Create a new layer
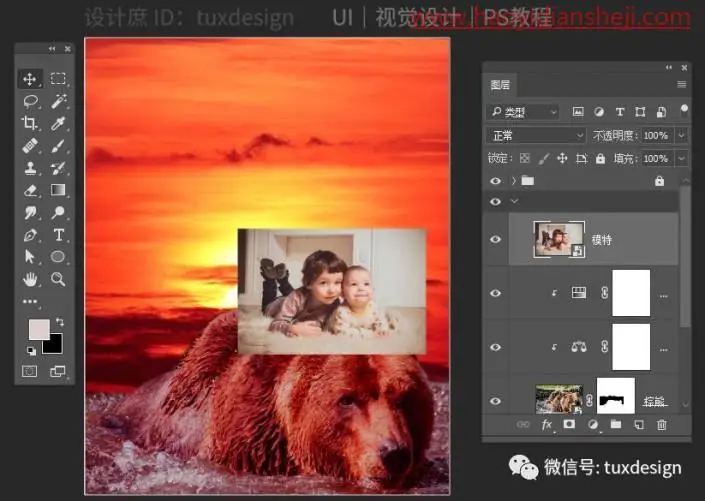The height and width of the screenshot is (501, 705). [639, 424]
